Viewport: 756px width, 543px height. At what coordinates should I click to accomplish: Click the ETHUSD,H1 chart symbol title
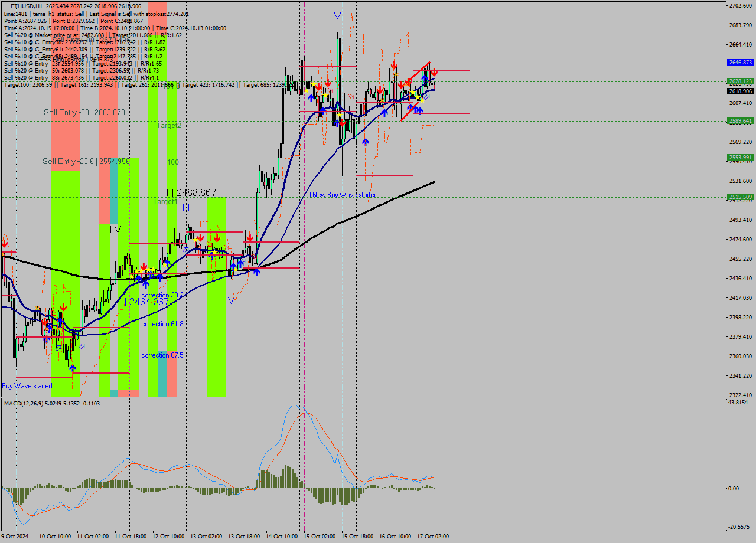(26, 6)
